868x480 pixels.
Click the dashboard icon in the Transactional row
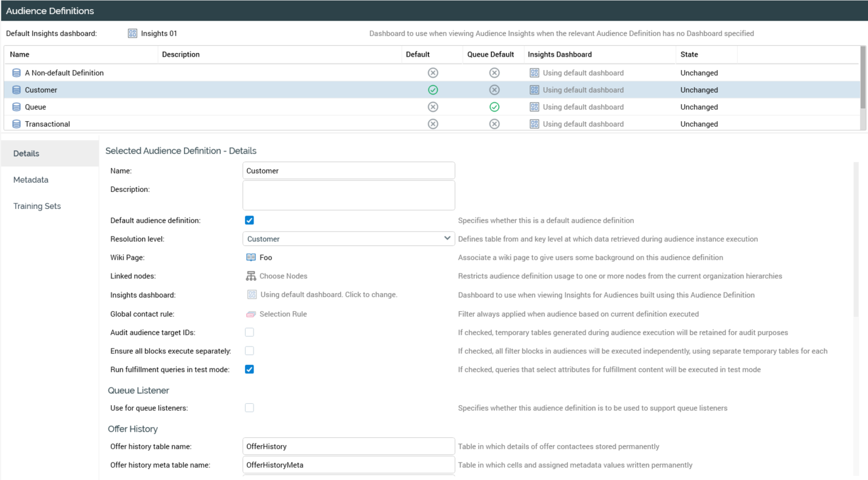[535, 124]
